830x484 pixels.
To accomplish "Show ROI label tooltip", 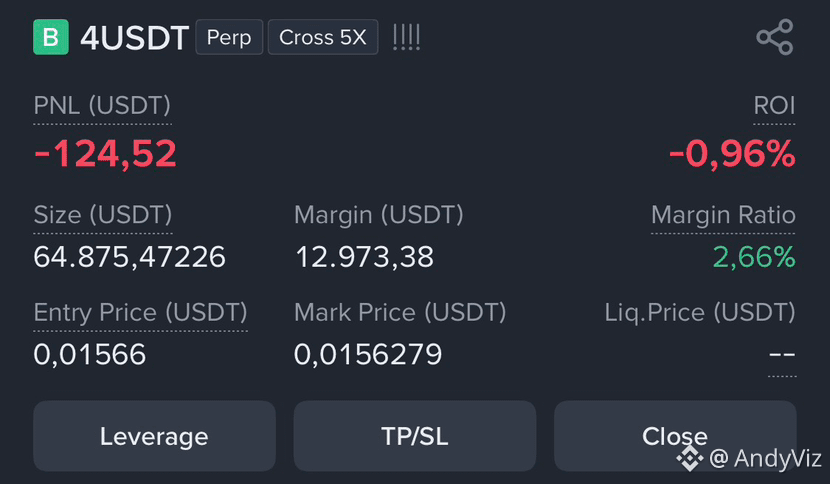I will [774, 105].
